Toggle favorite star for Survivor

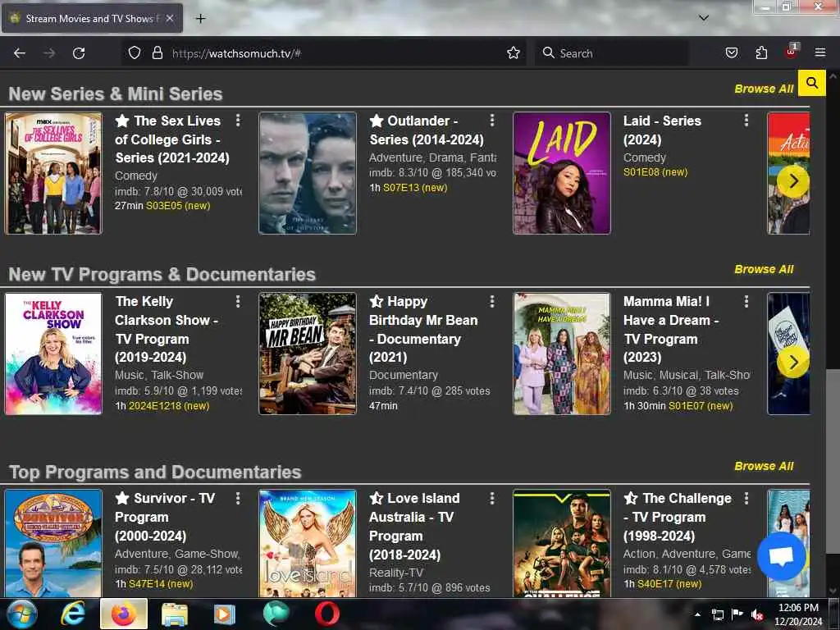pyautogui.click(x=122, y=498)
